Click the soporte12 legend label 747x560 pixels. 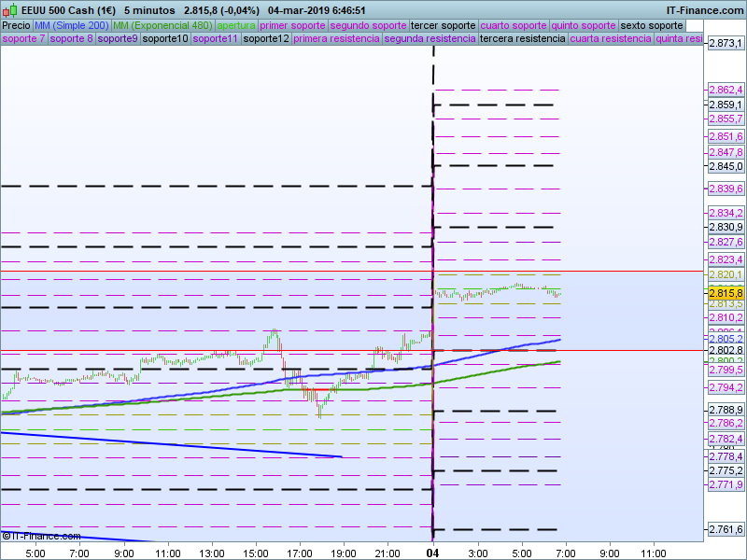pyautogui.click(x=265, y=39)
